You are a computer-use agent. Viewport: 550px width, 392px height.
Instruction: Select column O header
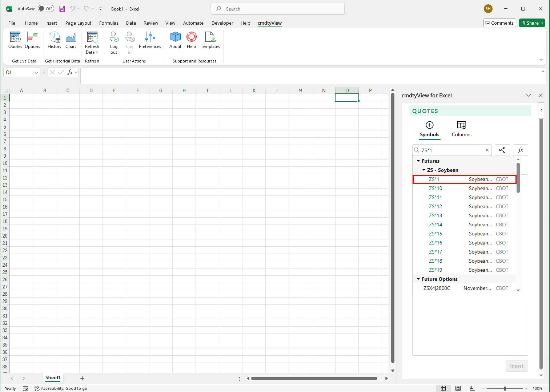[x=347, y=90]
